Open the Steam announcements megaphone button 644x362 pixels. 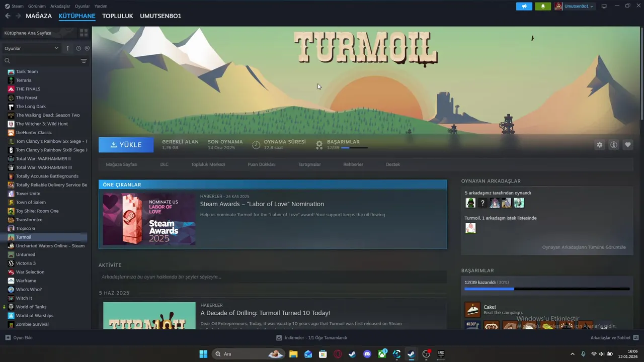pos(524,7)
